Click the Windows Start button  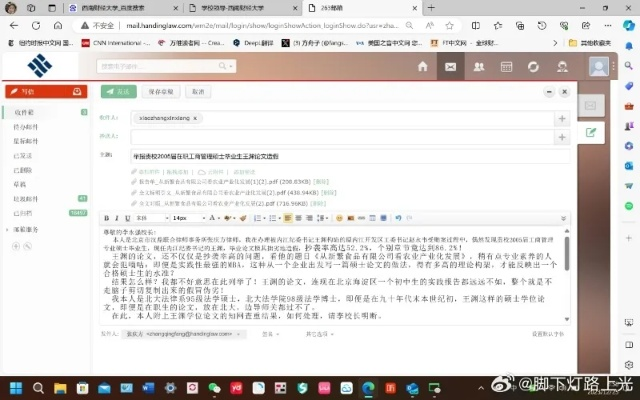coord(16,388)
